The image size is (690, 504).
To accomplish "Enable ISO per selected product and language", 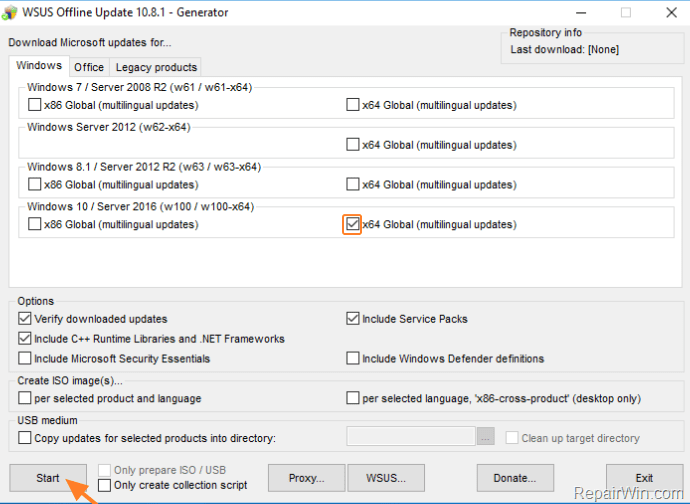I will (25, 398).
